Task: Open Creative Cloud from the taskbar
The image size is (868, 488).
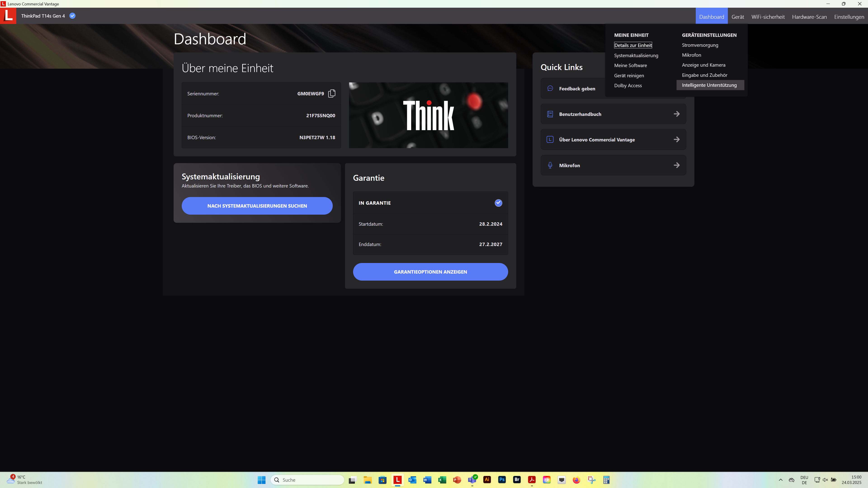Action: (x=547, y=480)
